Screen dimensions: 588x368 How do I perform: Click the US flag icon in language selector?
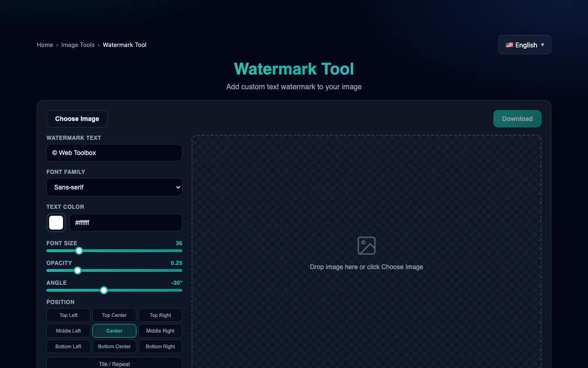coord(509,45)
